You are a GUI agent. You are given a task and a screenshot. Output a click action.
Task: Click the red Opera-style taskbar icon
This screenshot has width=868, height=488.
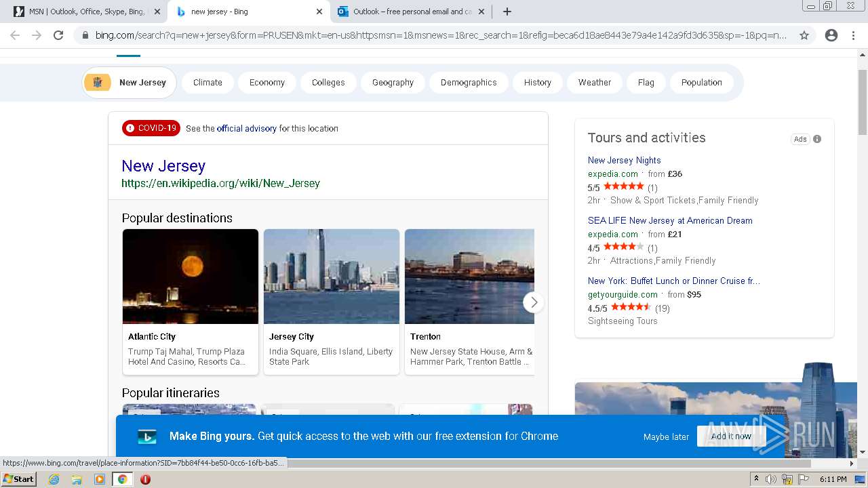(145, 479)
